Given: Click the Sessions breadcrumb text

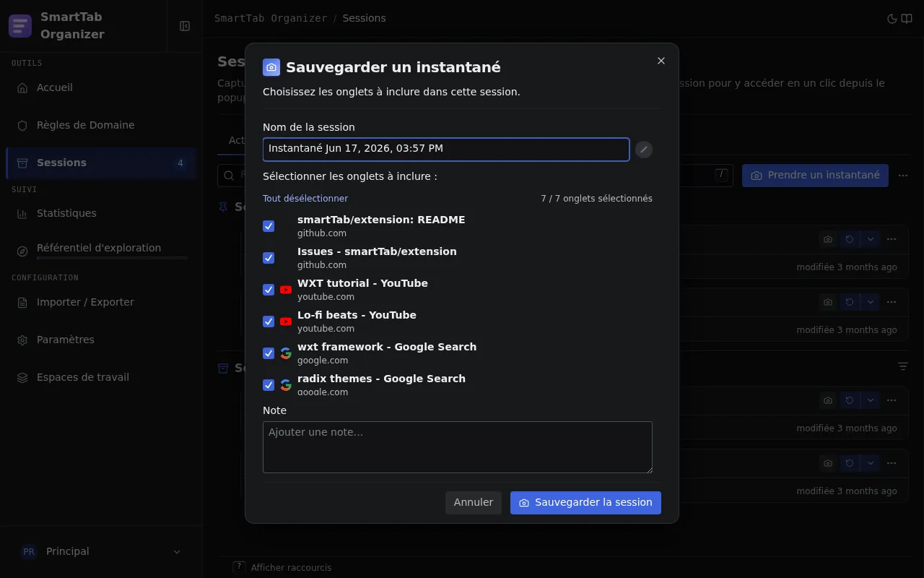Looking at the screenshot, I should (x=364, y=19).
